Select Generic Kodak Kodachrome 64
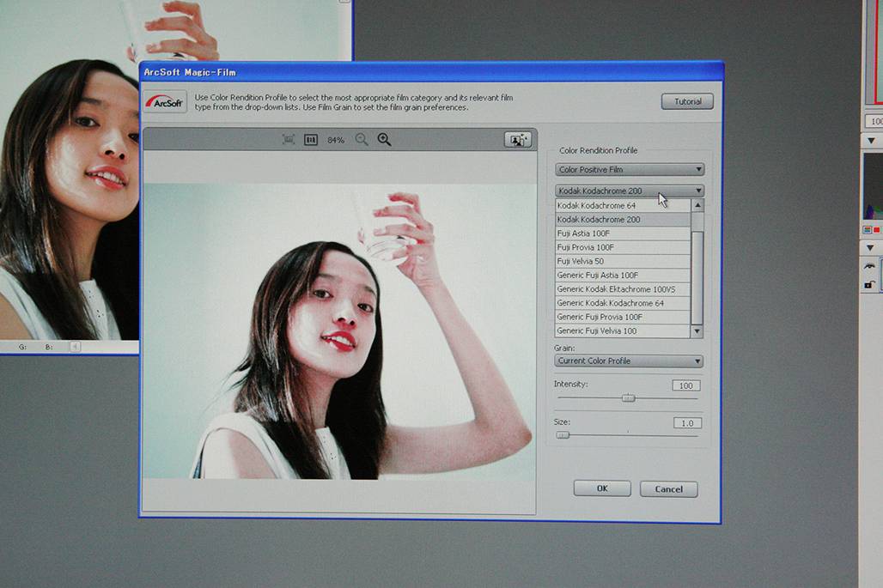 [x=623, y=303]
